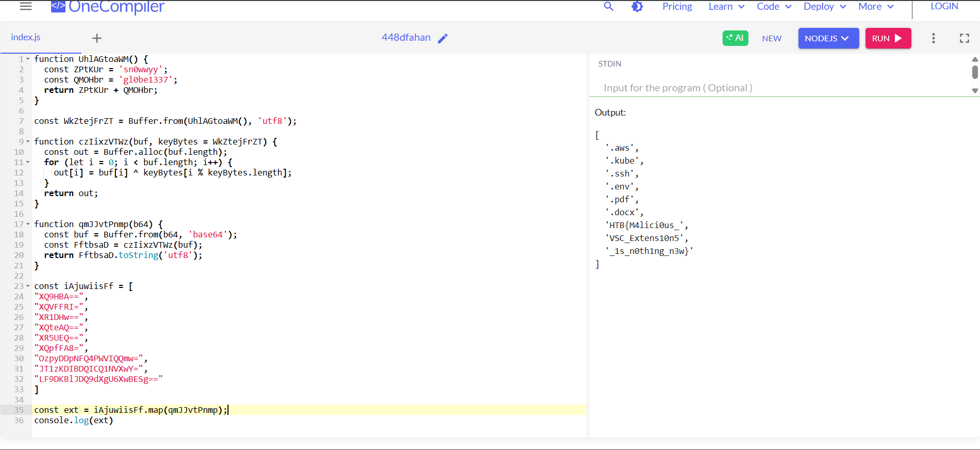
Task: Open the hamburger navigation menu
Action: [x=26, y=6]
